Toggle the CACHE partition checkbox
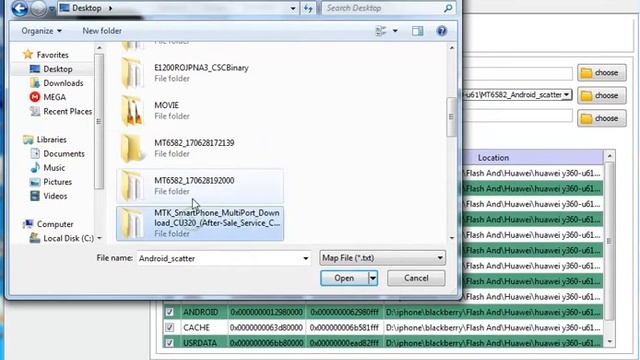Image resolution: width=640 pixels, height=360 pixels. point(169,328)
